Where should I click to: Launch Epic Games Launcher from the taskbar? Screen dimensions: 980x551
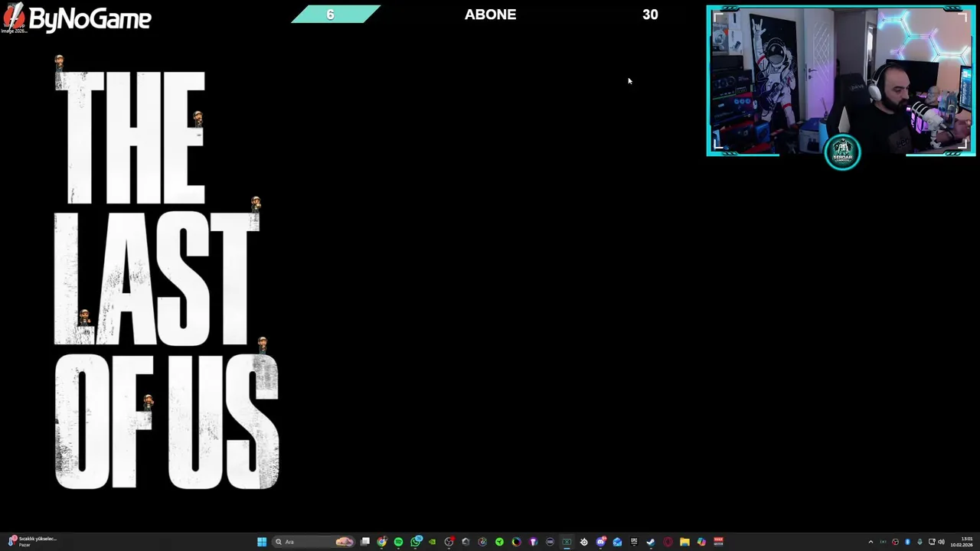click(634, 542)
